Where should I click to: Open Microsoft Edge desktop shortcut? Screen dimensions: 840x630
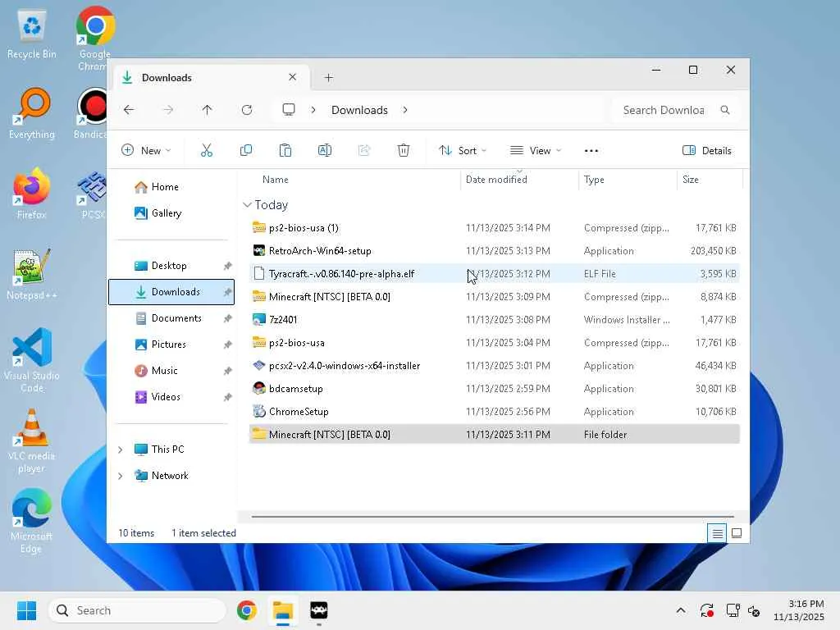tap(32, 521)
